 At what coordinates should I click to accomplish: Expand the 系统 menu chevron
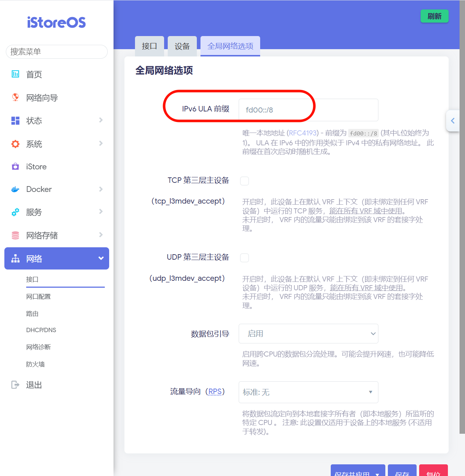coord(101,143)
